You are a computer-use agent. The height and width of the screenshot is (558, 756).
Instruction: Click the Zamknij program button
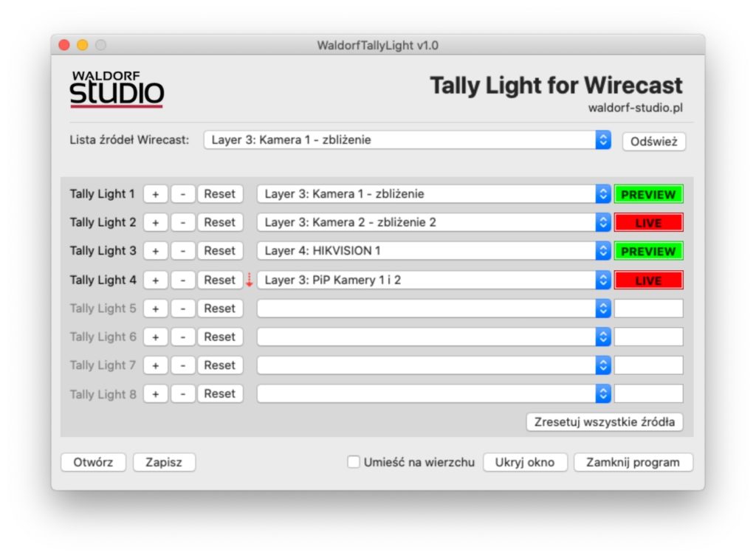click(x=633, y=462)
